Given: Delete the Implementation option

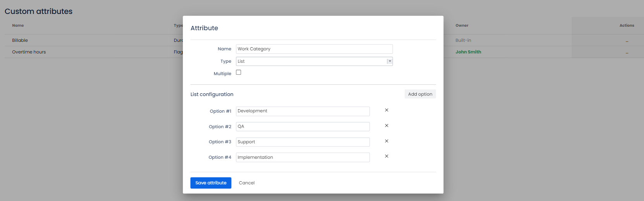Looking at the screenshot, I should [x=386, y=156].
